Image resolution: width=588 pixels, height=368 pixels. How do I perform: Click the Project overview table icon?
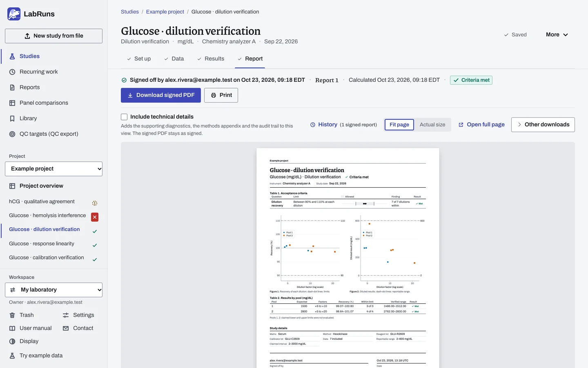12,186
